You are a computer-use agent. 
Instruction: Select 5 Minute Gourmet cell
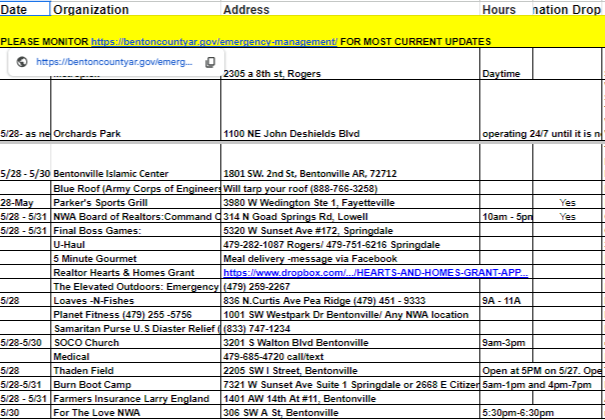pos(136,258)
